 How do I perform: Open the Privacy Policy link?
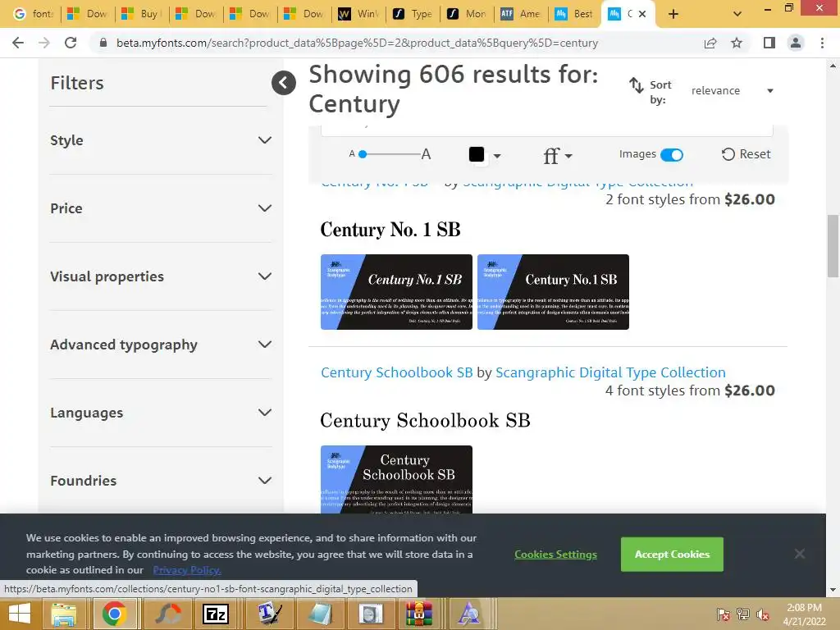tap(187, 570)
